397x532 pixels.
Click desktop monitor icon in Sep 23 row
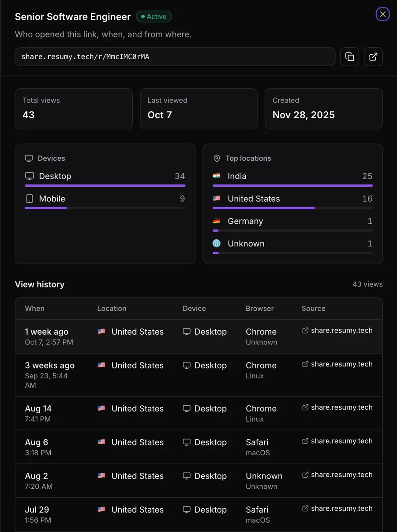(187, 366)
